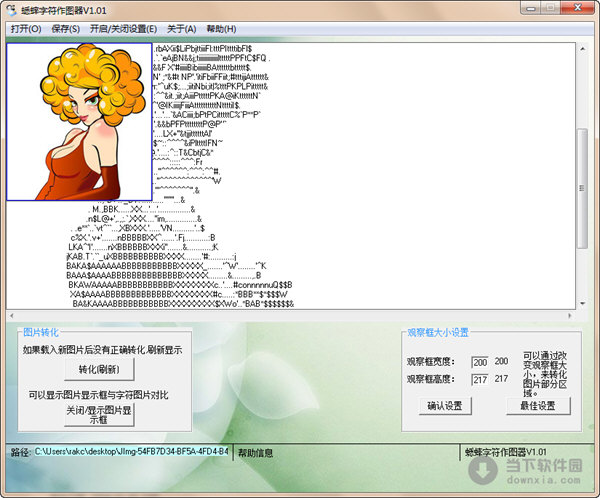Open the 保存(S) menu
Image resolution: width=600 pixels, height=498 pixels.
pyautogui.click(x=65, y=29)
